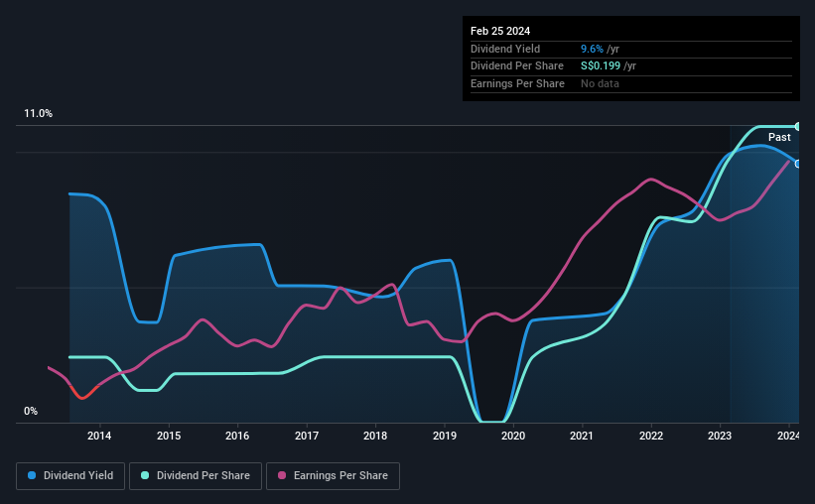Click the blue Dividend Yield legend dot
This screenshot has height=504, width=815.
[32, 475]
